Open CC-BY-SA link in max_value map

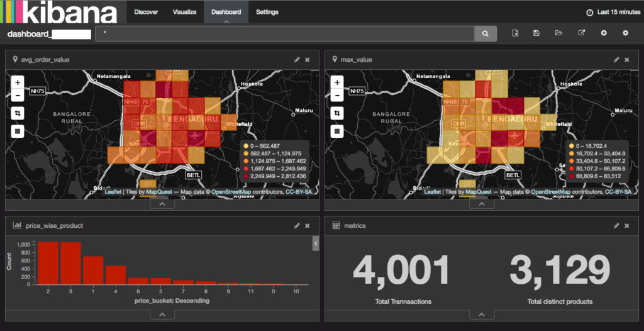coord(618,192)
